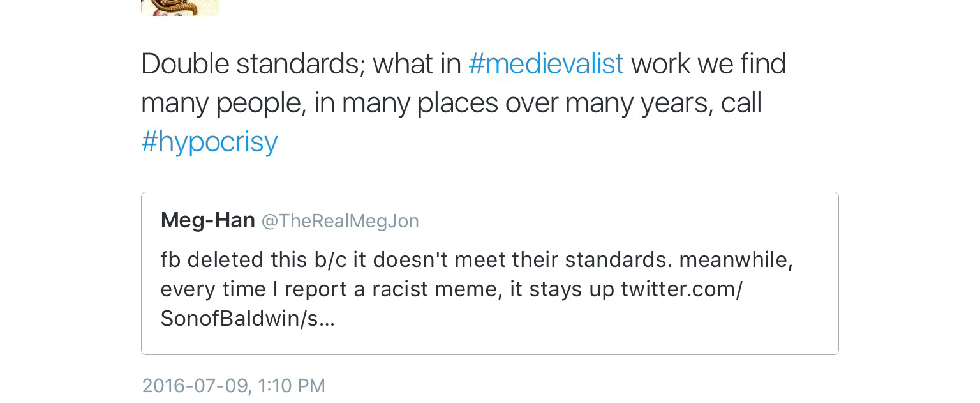Screen dimensions: 980x403
Task: Follow the twitter.com/ link in quoted tweet
Action: point(681,289)
